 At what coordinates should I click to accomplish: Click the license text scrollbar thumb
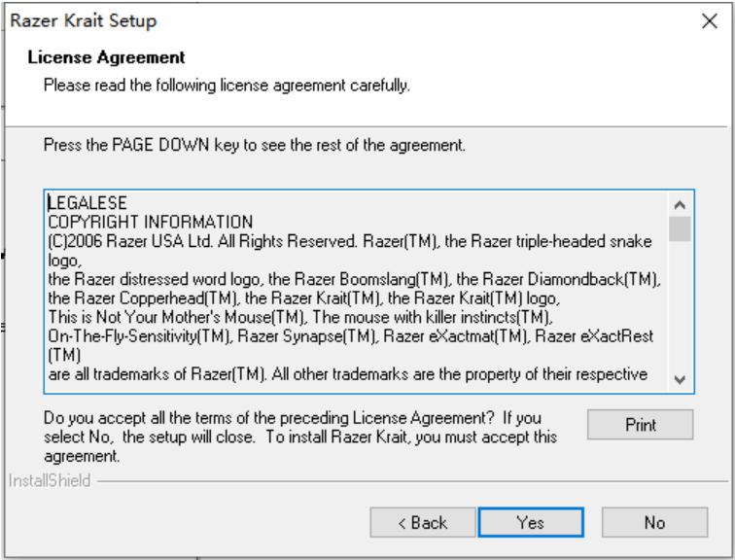pyautogui.click(x=680, y=228)
